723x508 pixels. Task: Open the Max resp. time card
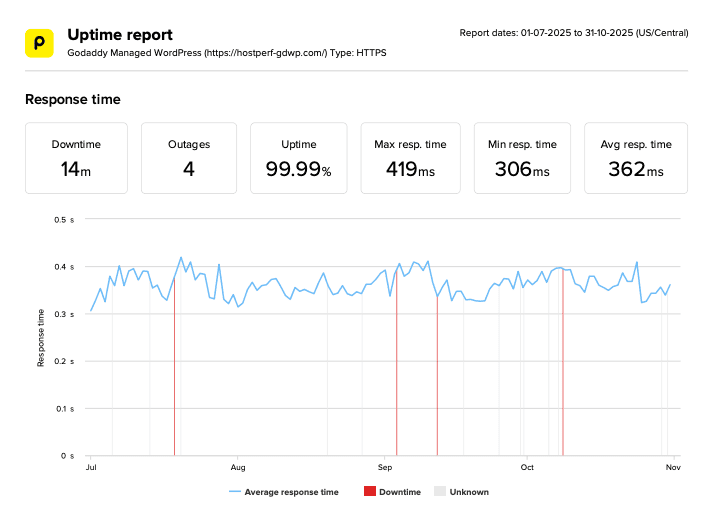click(x=410, y=158)
